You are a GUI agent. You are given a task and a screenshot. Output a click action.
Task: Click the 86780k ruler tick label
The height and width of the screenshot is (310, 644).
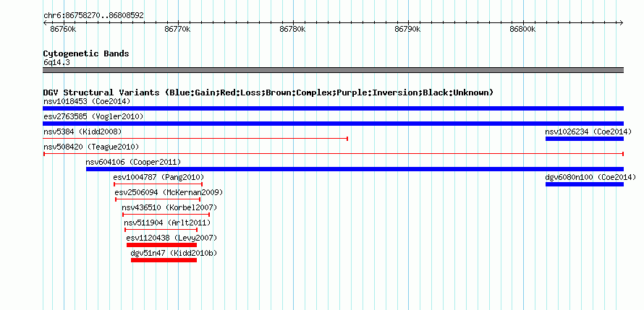(x=292, y=30)
